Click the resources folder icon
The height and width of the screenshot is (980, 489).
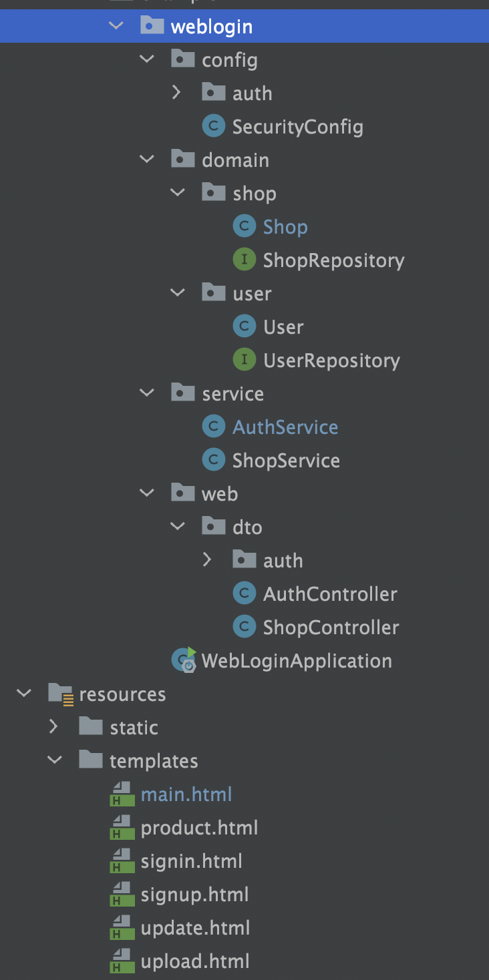click(x=61, y=694)
